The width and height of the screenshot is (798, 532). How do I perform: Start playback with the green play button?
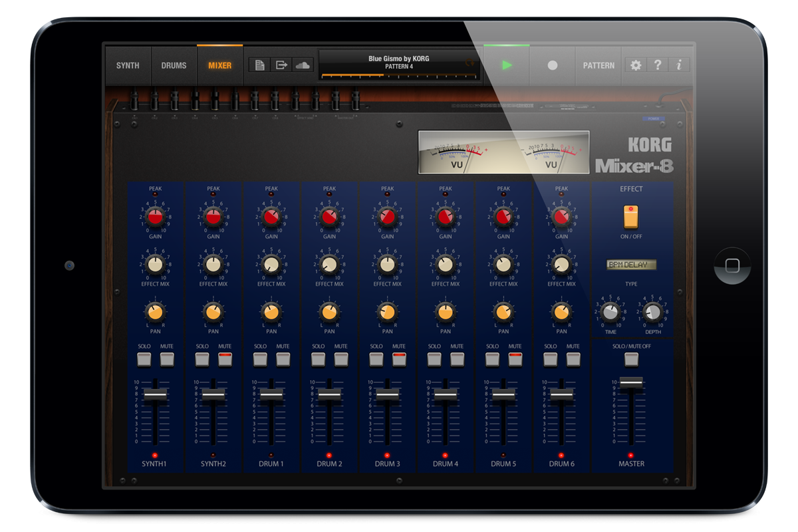(x=507, y=65)
